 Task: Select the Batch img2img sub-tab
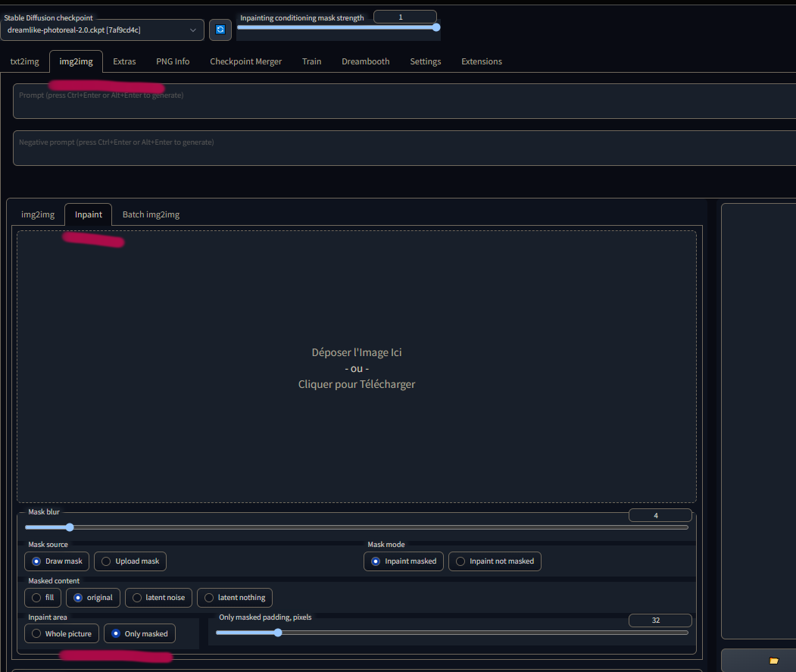point(151,214)
